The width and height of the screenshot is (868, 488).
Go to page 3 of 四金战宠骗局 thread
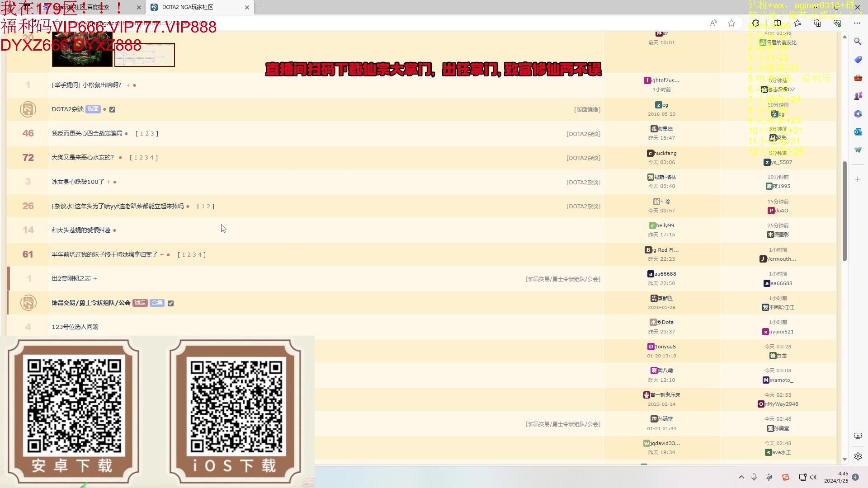coord(152,134)
